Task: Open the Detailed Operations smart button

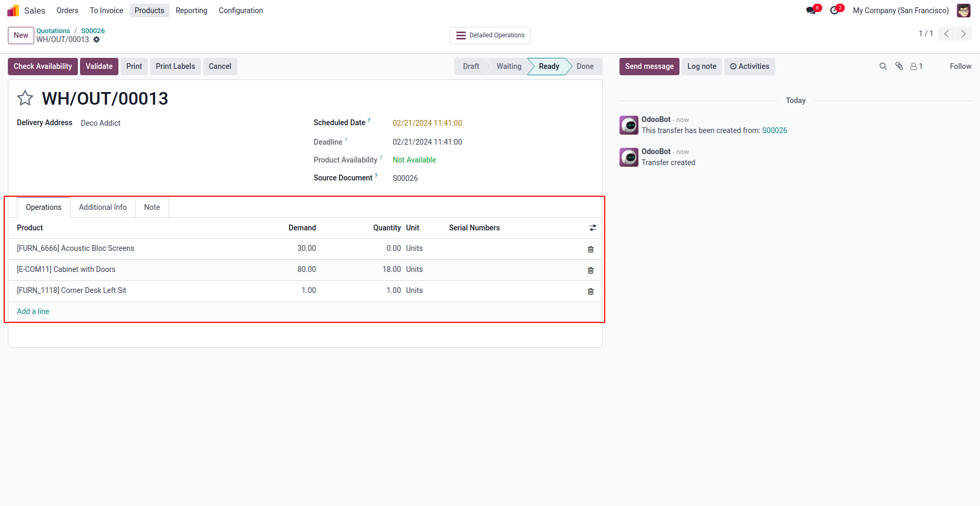Action: tap(490, 35)
